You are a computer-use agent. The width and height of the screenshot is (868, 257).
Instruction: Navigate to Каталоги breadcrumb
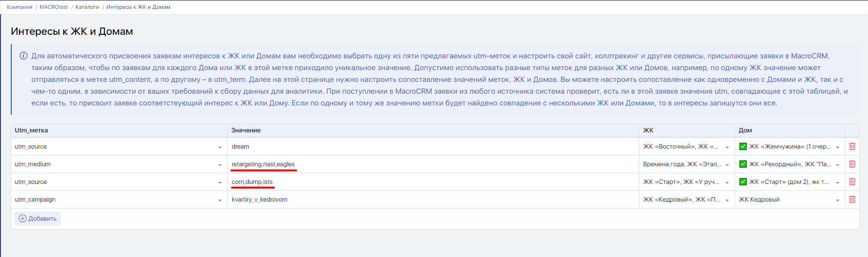[87, 7]
